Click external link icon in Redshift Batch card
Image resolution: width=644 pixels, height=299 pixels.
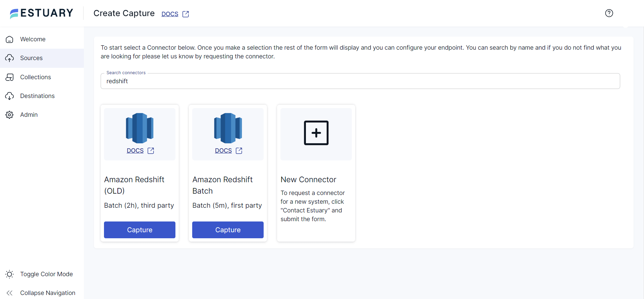coord(239,151)
